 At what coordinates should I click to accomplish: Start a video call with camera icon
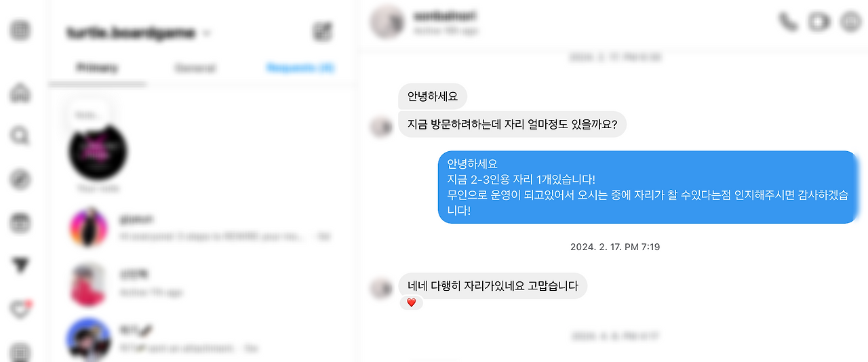819,22
